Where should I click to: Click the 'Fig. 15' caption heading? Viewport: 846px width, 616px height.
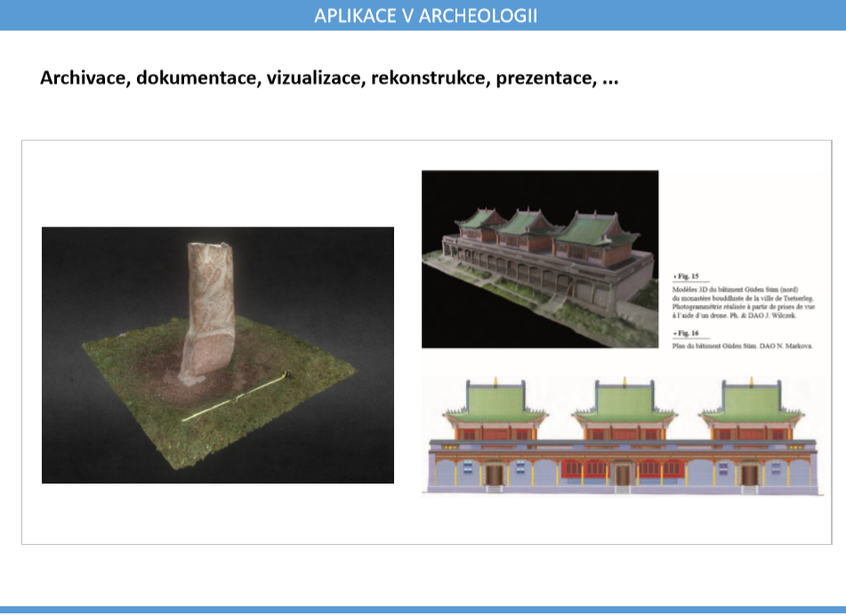(x=687, y=276)
